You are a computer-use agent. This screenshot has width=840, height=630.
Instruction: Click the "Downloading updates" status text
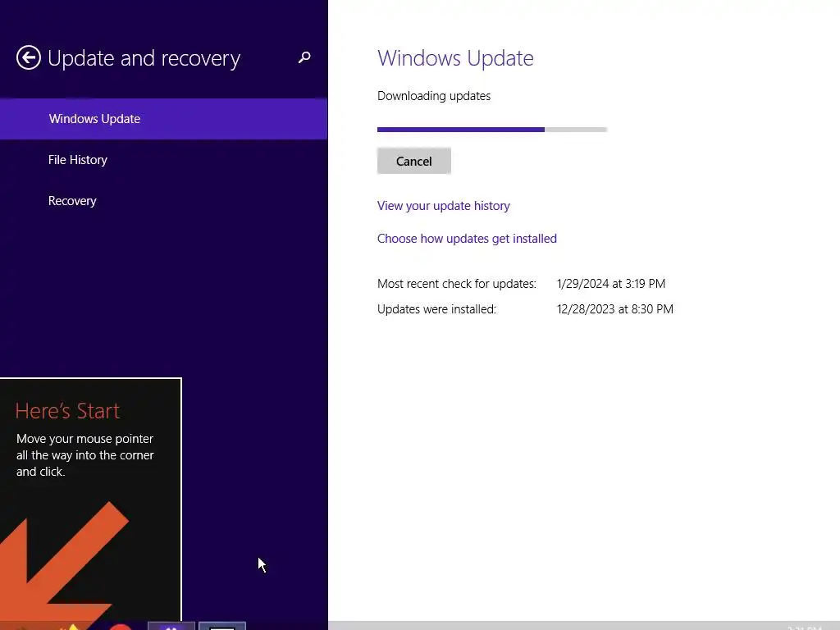point(434,96)
